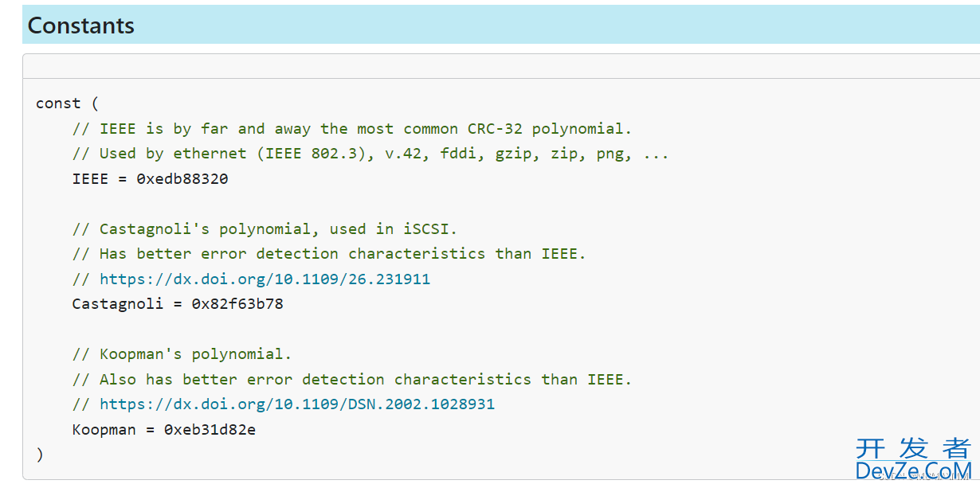Click the closing parenthesis of the const block
The height and width of the screenshot is (488, 980).
click(40, 454)
